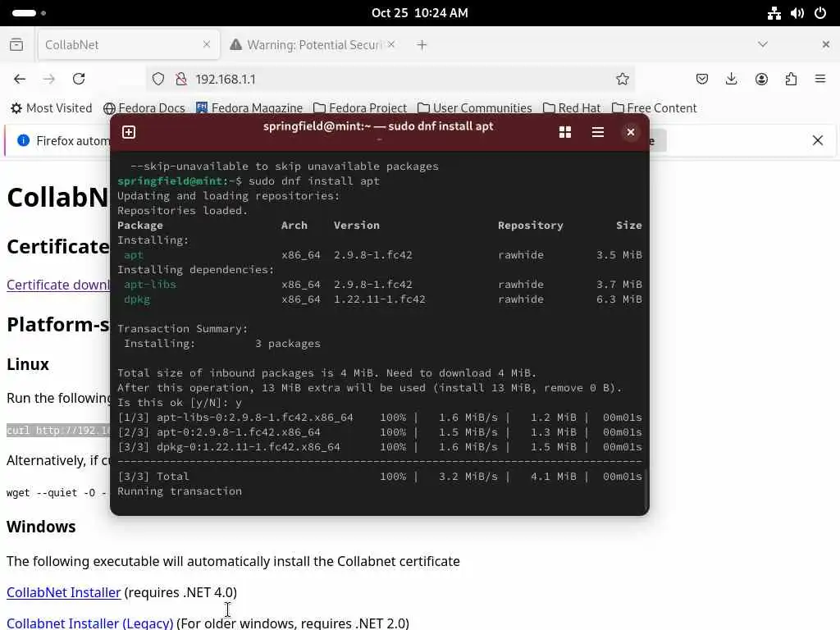Open the Firefox hamburger application menu

click(820, 80)
